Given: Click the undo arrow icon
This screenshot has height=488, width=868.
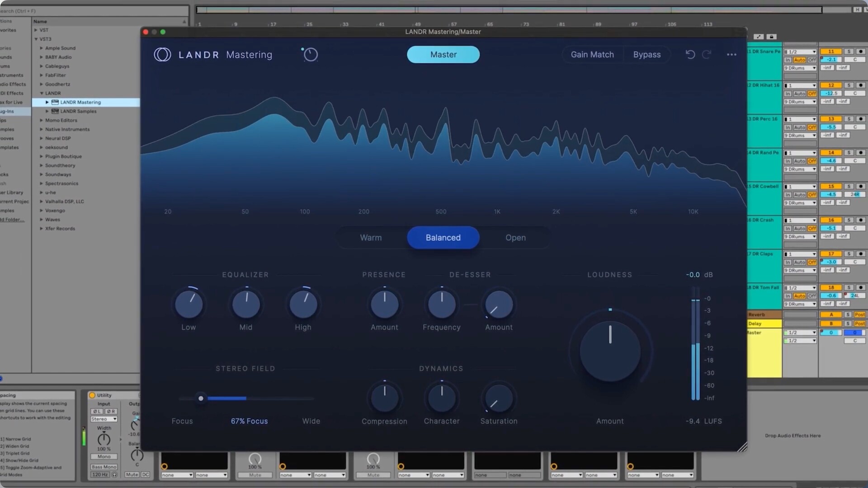Looking at the screenshot, I should click(x=690, y=55).
